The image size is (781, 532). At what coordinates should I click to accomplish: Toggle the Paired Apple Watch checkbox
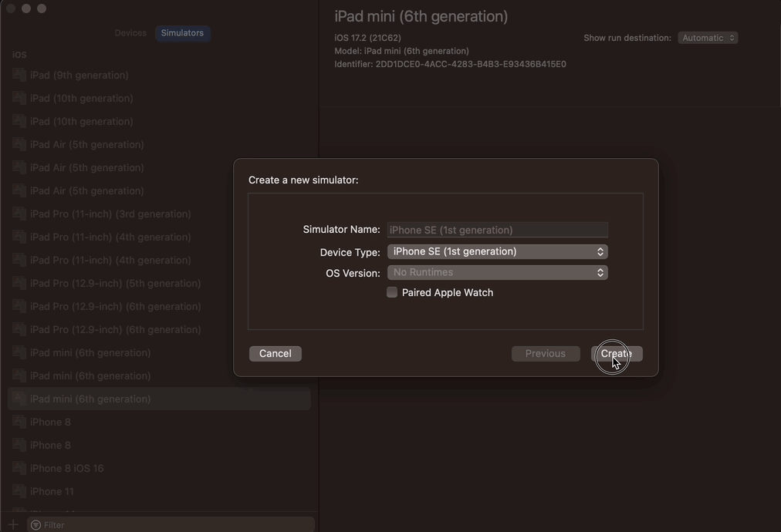(392, 292)
